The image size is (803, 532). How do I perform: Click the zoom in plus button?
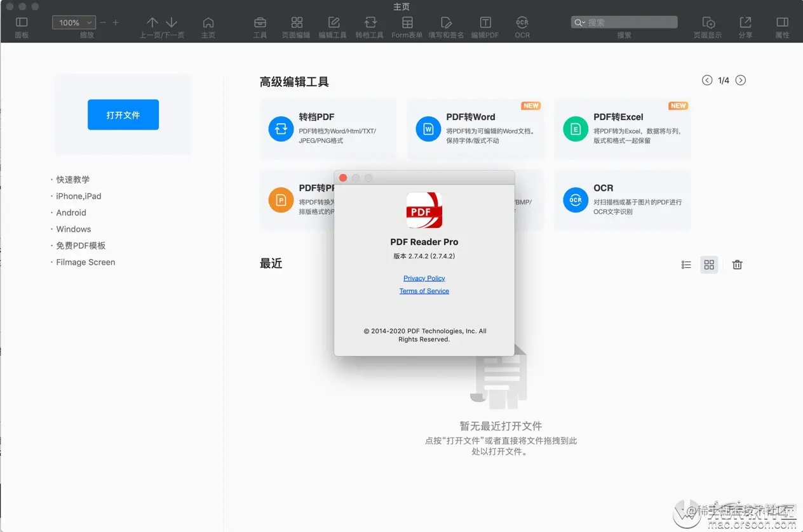point(116,22)
